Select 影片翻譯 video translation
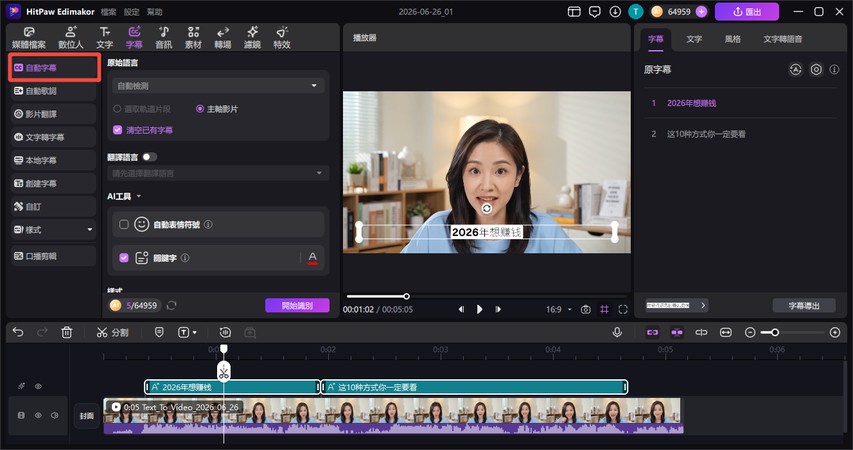The height and width of the screenshot is (450, 853). [53, 114]
